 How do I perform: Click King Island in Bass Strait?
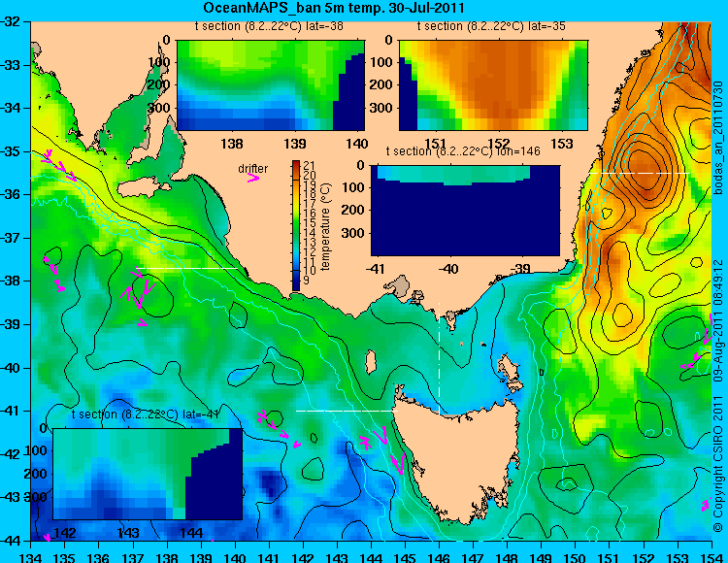[x=370, y=362]
